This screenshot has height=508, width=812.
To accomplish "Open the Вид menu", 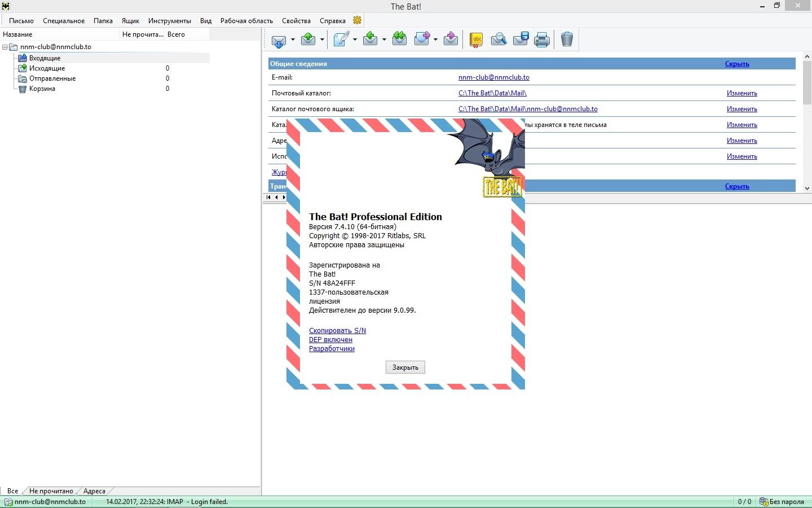I will [206, 21].
